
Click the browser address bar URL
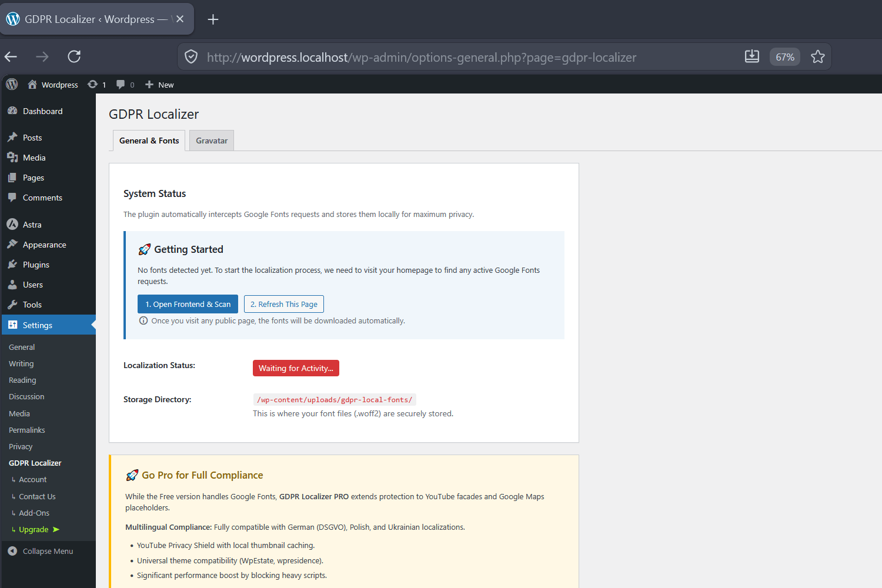[422, 57]
